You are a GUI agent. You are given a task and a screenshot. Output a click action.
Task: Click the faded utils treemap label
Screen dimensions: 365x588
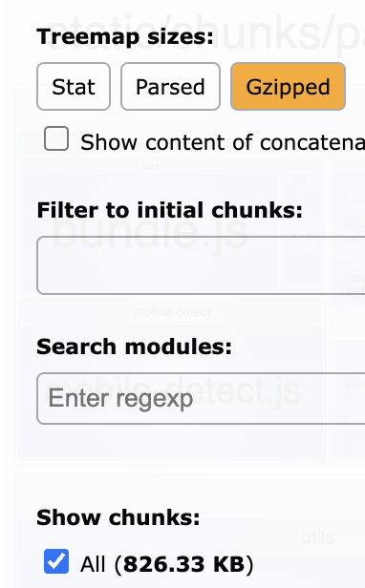click(317, 537)
